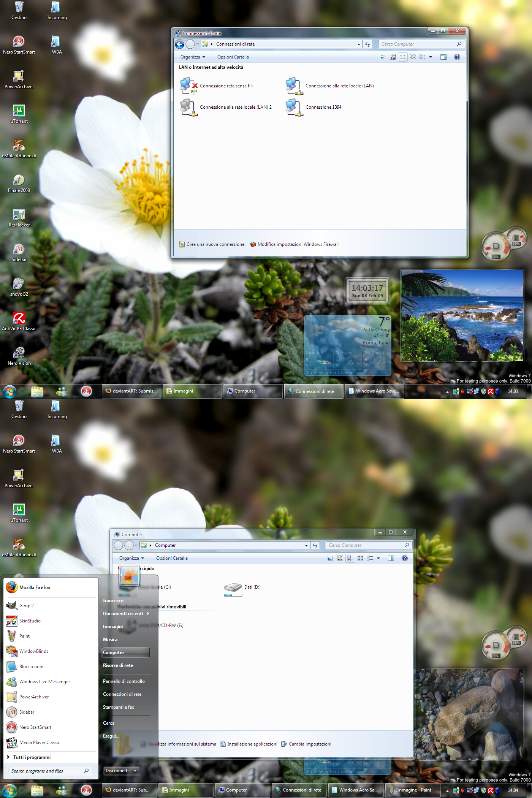Screen dimensions: 532x798
Task: Click the 14:03:17 clock gadget
Action: tap(367, 291)
